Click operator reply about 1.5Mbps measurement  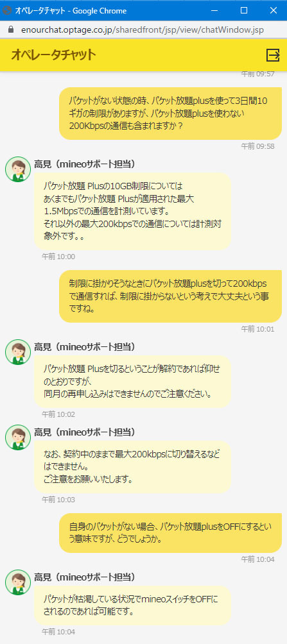tap(132, 211)
